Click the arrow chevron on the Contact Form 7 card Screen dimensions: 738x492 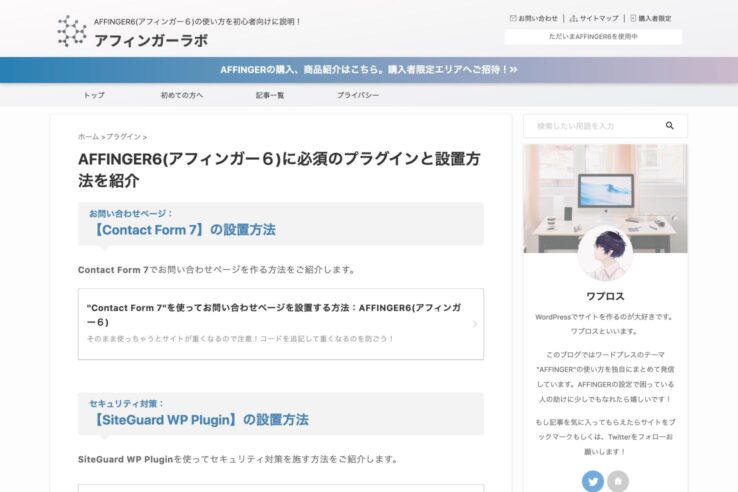[475, 324]
